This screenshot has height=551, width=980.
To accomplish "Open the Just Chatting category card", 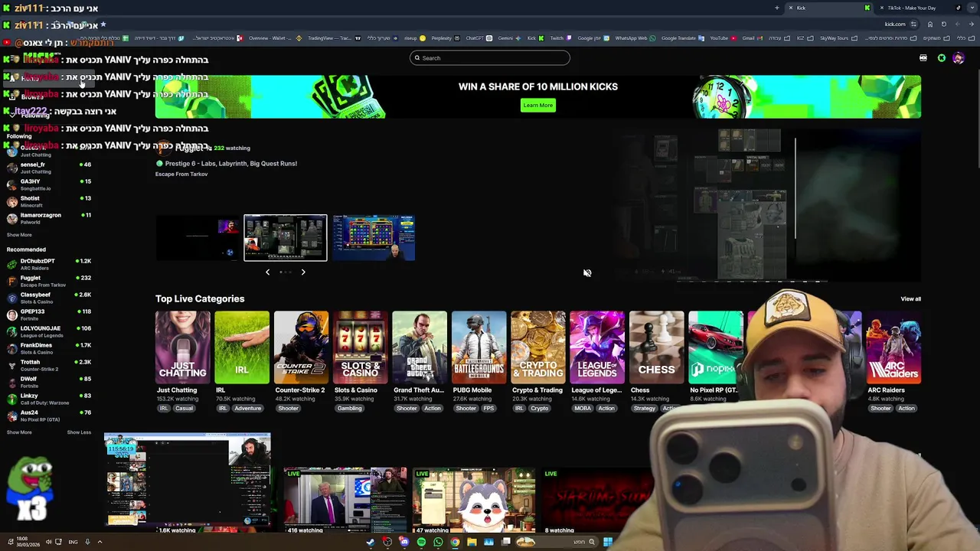I will [182, 347].
